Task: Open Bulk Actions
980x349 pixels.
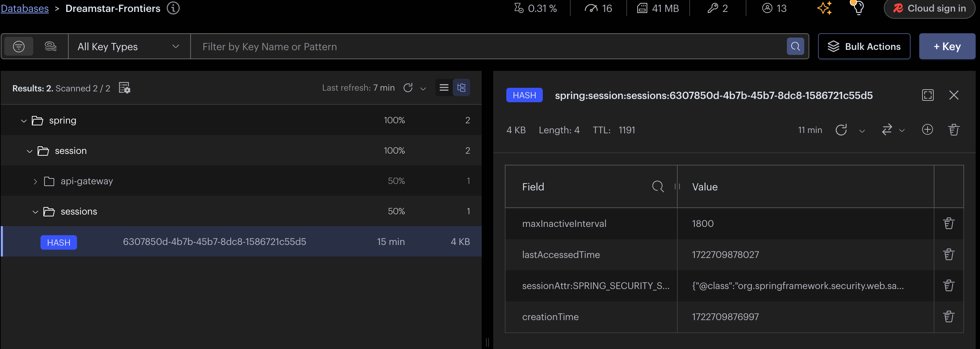Action: [x=864, y=46]
